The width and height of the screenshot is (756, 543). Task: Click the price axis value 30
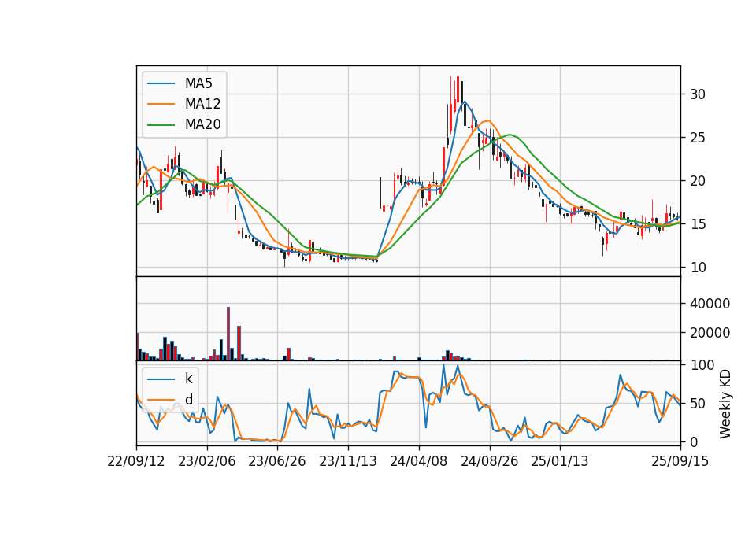point(698,94)
